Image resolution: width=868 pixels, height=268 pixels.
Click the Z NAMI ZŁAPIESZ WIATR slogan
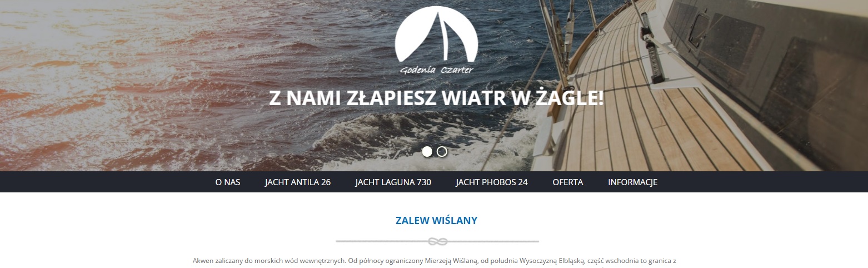coord(436,98)
